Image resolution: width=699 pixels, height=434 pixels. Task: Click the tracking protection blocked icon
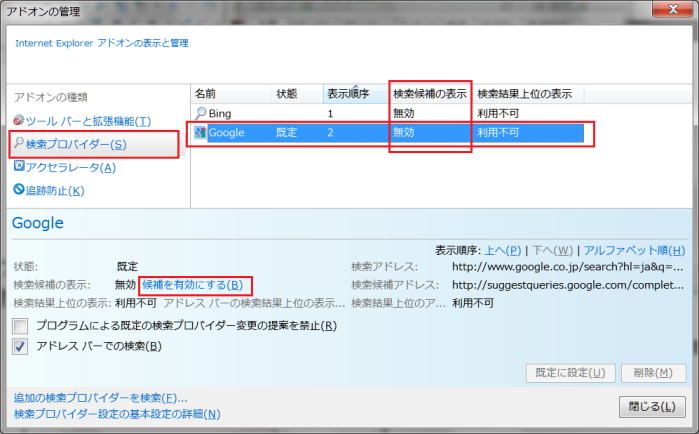pos(19,189)
